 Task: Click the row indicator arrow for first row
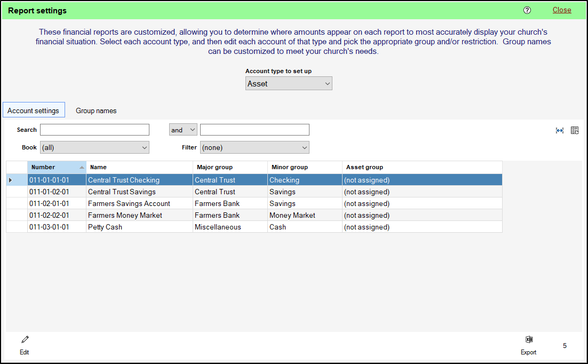pyautogui.click(x=11, y=180)
